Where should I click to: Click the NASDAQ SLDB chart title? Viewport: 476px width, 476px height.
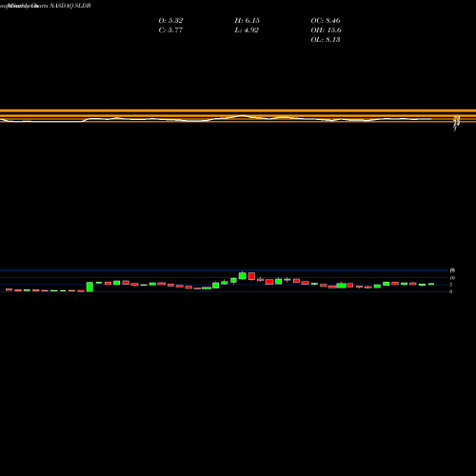[x=70, y=6]
